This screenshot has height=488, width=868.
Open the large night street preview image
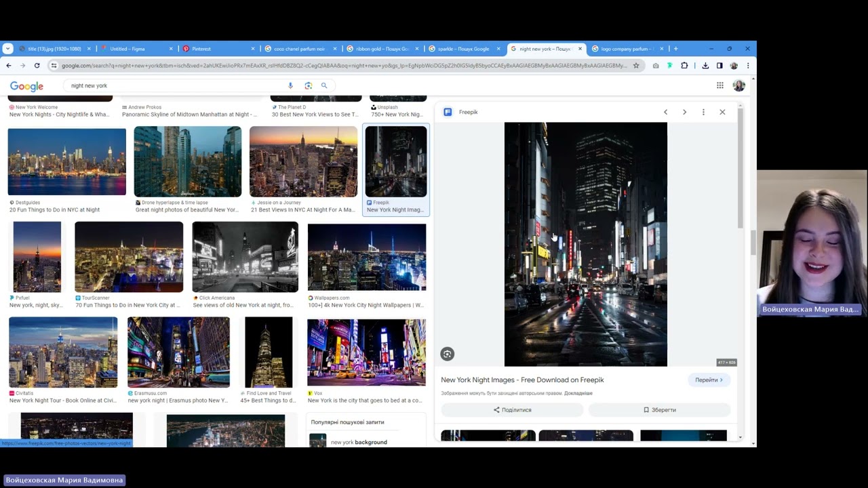pyautogui.click(x=586, y=244)
